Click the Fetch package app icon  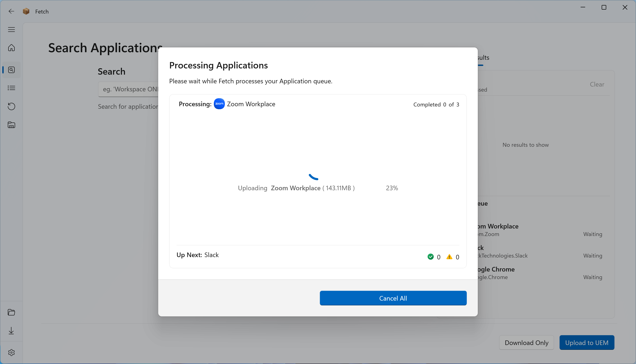pyautogui.click(x=26, y=11)
